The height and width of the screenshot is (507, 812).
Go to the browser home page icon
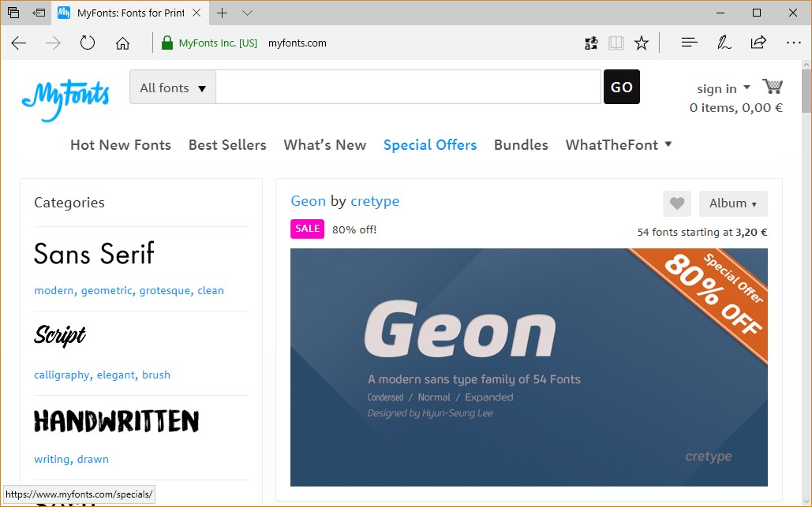click(x=122, y=43)
